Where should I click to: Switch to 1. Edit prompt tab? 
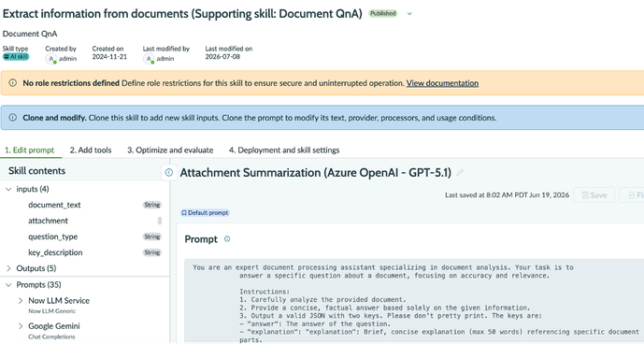click(30, 150)
